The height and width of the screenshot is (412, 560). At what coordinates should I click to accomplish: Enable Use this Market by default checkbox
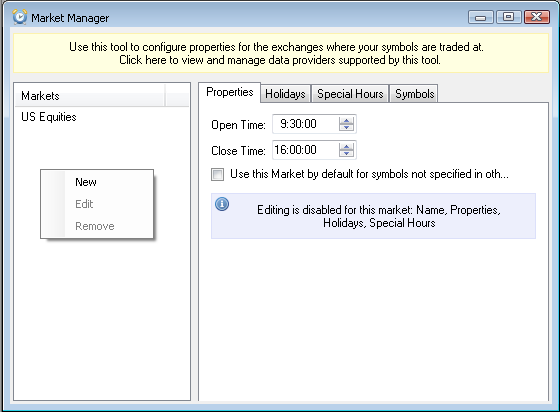click(x=218, y=174)
